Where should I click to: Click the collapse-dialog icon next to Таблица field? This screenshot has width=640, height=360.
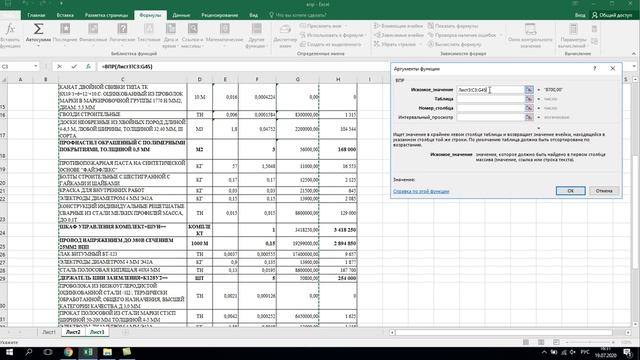click(x=529, y=99)
